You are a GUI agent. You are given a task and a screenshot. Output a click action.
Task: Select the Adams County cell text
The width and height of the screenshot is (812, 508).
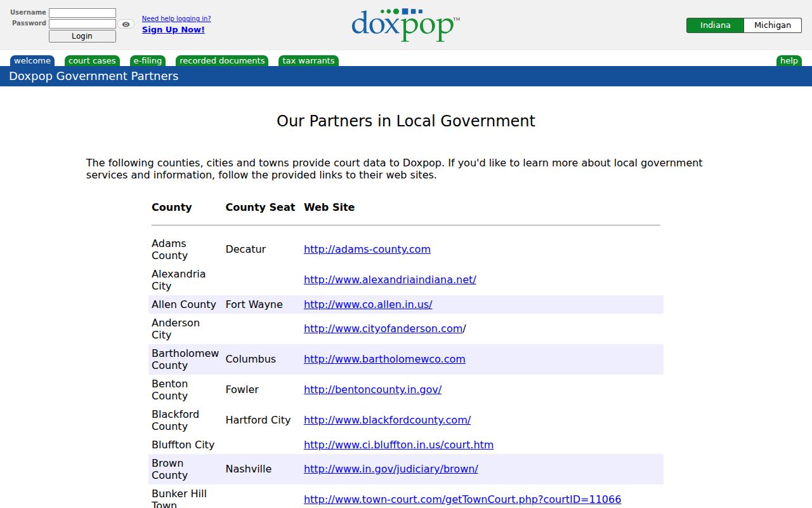[169, 250]
